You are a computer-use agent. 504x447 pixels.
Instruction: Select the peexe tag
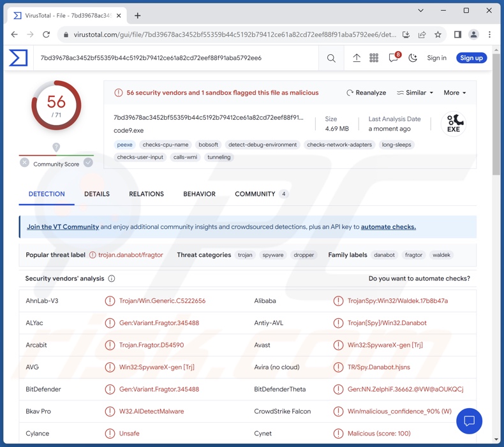[124, 145]
